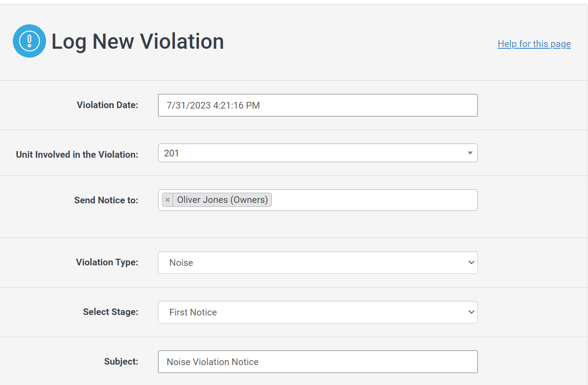This screenshot has width=588, height=385.
Task: Remove Oliver Jones from the recipient list
Action: (x=167, y=200)
